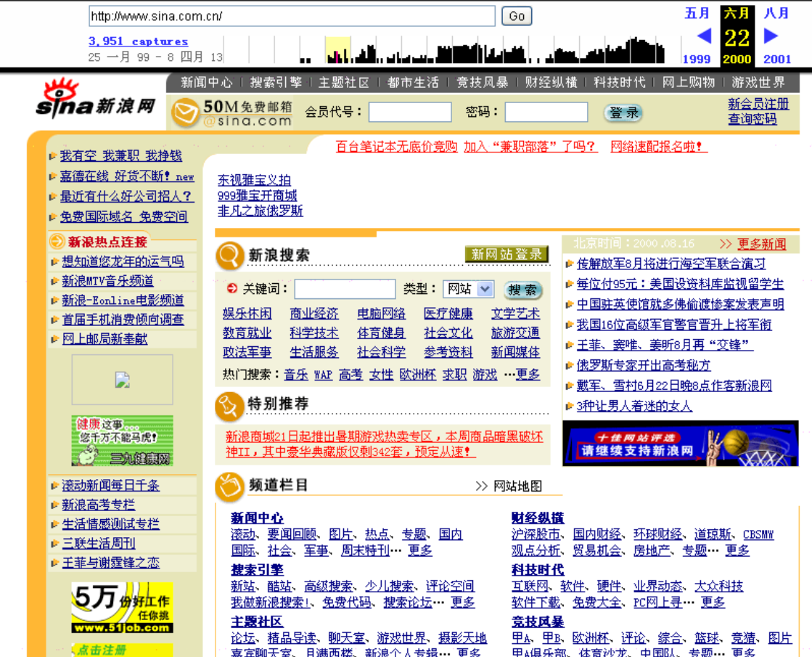This screenshot has width=812, height=657.
Task: Open 沪深股市 under 财经纵横
Action: click(x=536, y=534)
